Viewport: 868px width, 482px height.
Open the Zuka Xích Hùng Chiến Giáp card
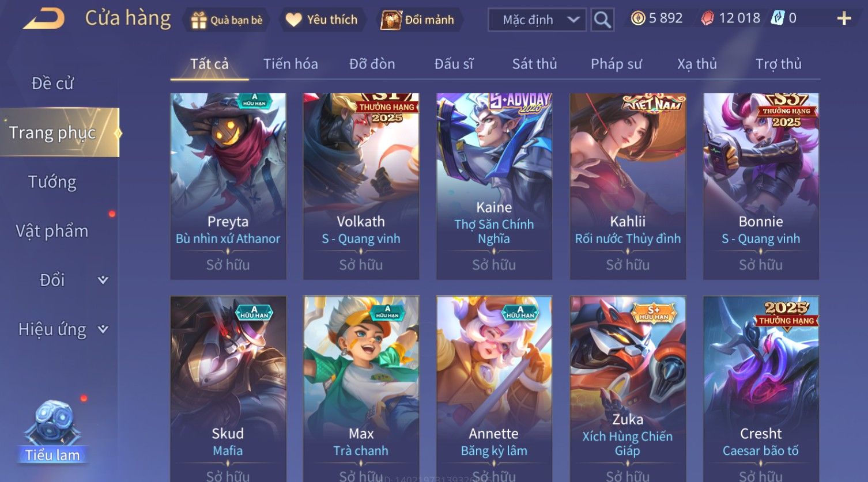point(628,389)
